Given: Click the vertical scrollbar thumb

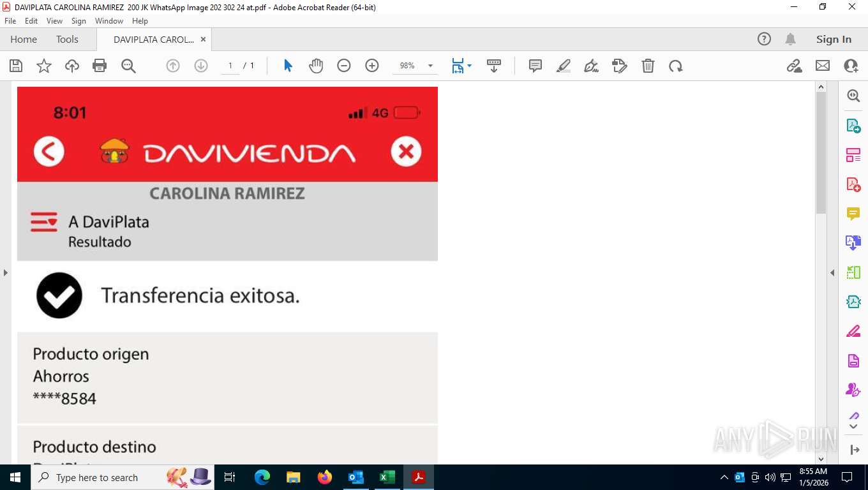Looking at the screenshot, I should [821, 153].
